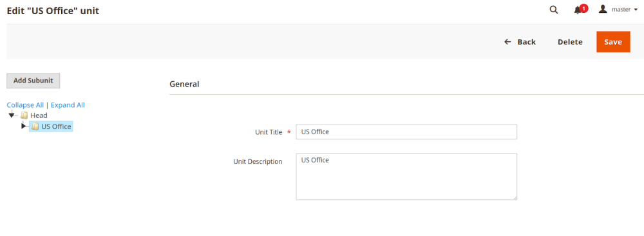Expand the US Office tree node arrow

coord(23,126)
